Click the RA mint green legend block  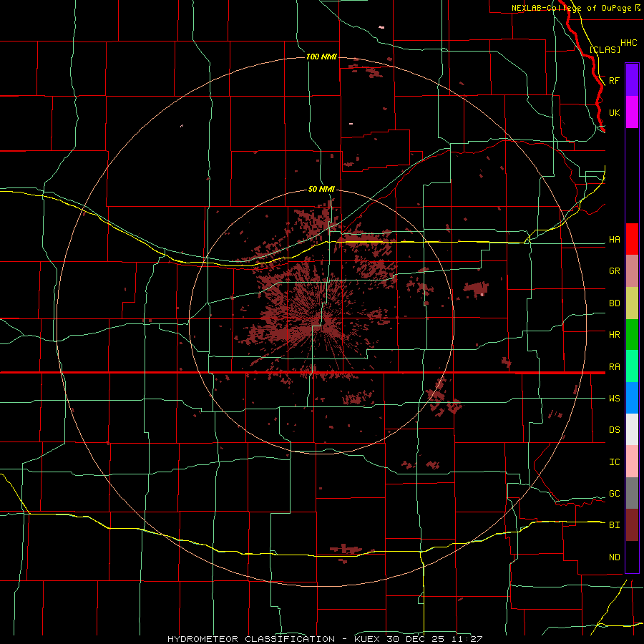(x=632, y=366)
